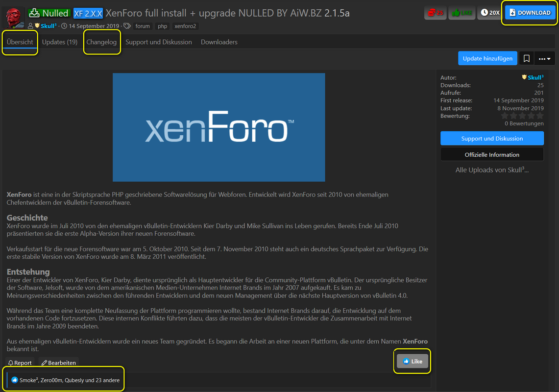Image resolution: width=559 pixels, height=392 pixels.
Task: Open Skull author link under the title
Action: [49, 25]
